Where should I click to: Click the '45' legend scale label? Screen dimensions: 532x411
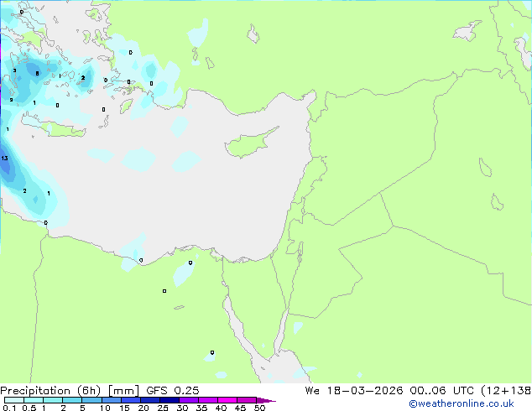[240, 408]
